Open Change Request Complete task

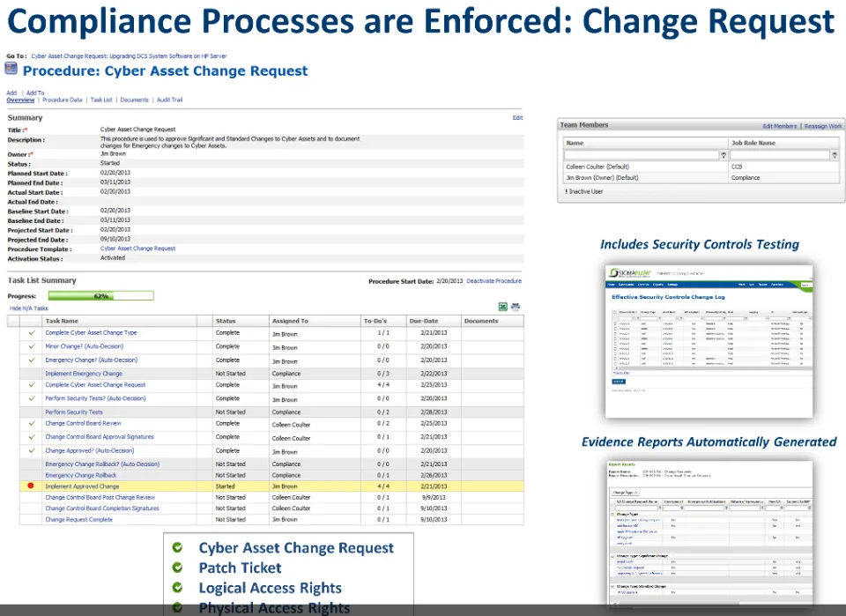pyautogui.click(x=78, y=519)
